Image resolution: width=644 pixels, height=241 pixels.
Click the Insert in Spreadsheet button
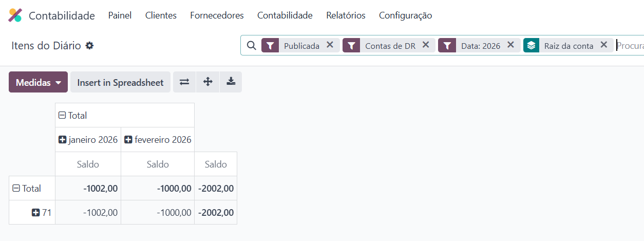[x=120, y=82]
